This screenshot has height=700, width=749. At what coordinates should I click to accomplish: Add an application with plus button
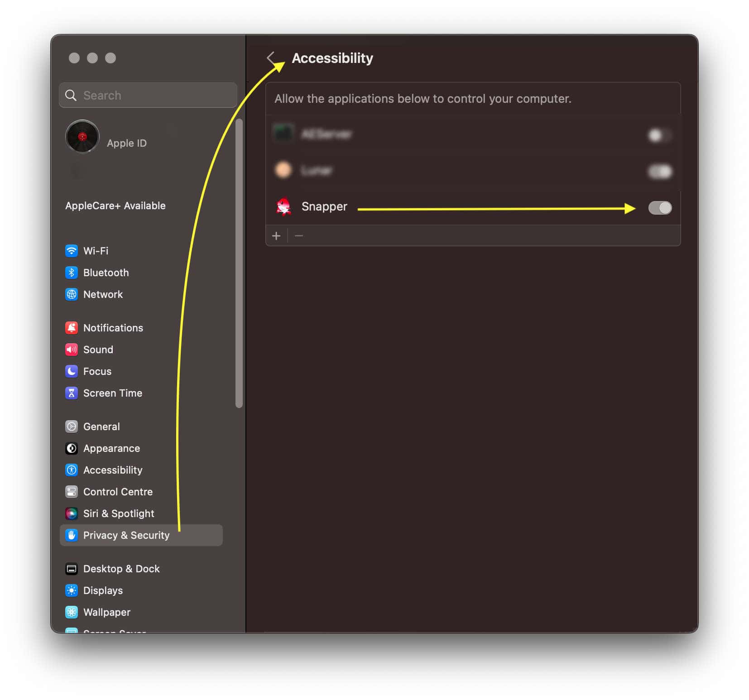click(276, 236)
